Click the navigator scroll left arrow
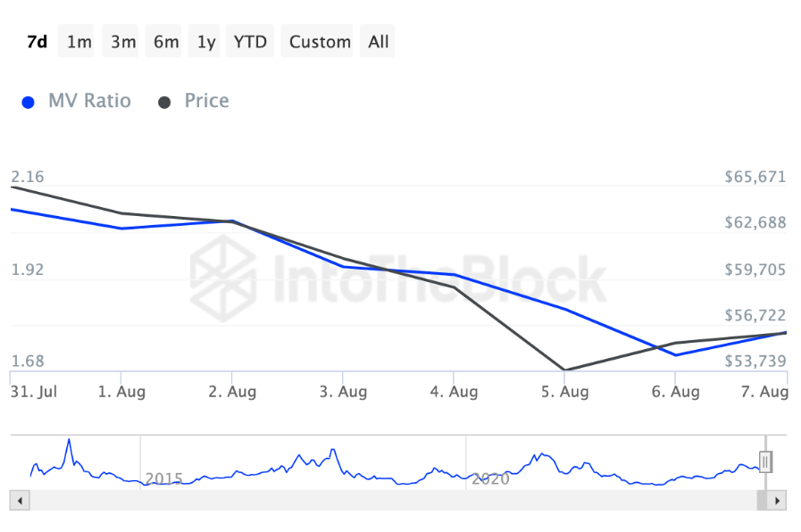This screenshot has height=532, width=801. pyautogui.click(x=19, y=501)
